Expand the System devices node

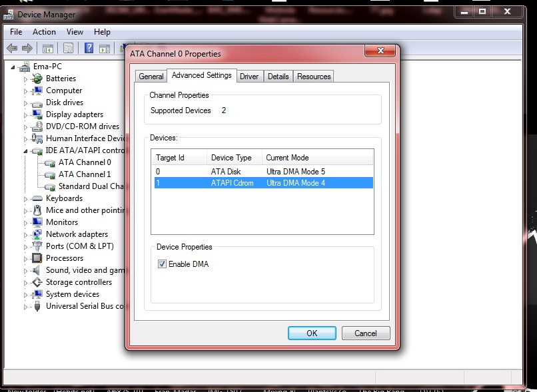[26, 295]
